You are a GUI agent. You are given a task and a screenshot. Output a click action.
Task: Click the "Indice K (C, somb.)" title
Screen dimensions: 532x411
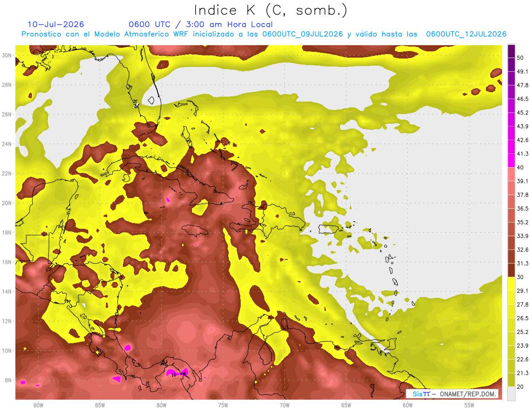pos(271,10)
